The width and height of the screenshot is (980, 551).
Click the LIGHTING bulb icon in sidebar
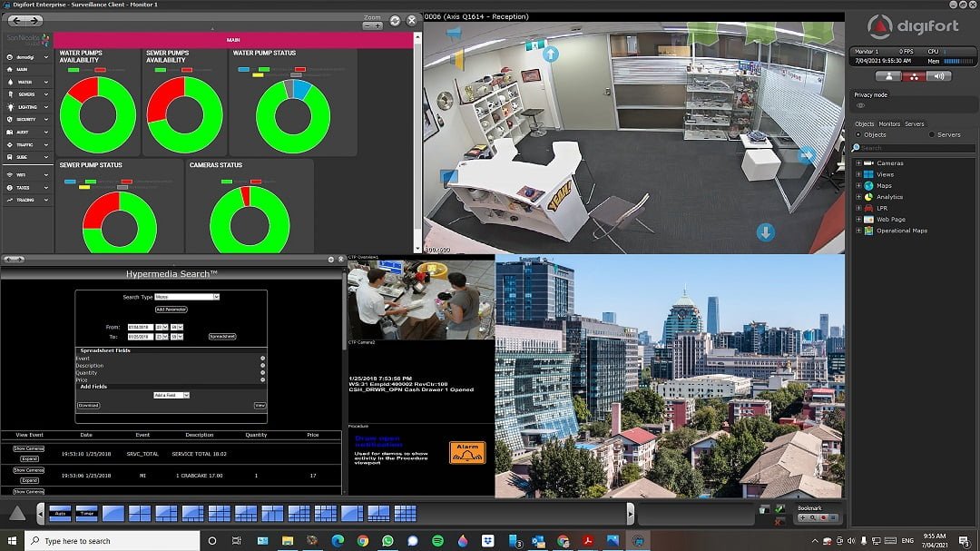[10, 107]
